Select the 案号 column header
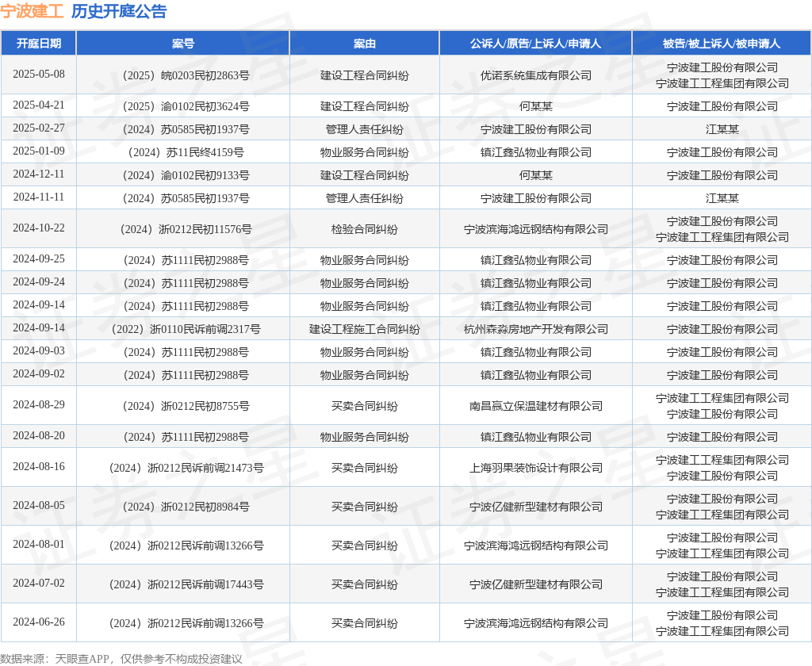This screenshot has width=812, height=666. (183, 44)
